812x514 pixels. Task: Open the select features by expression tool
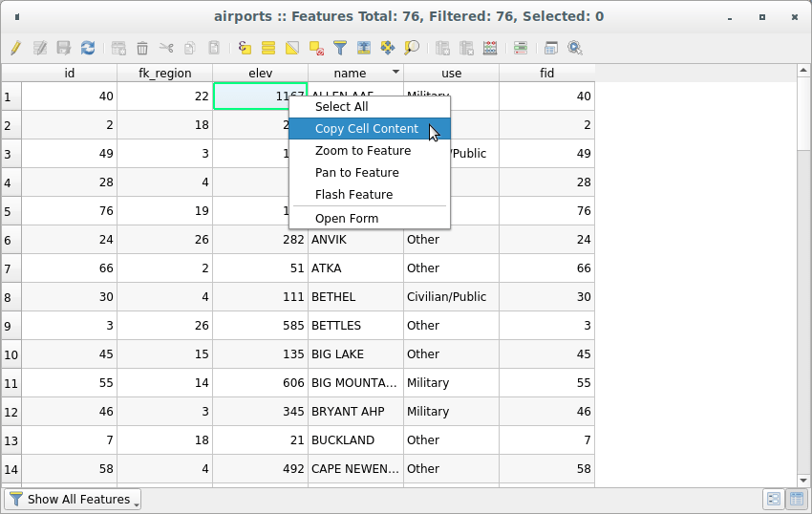point(245,48)
